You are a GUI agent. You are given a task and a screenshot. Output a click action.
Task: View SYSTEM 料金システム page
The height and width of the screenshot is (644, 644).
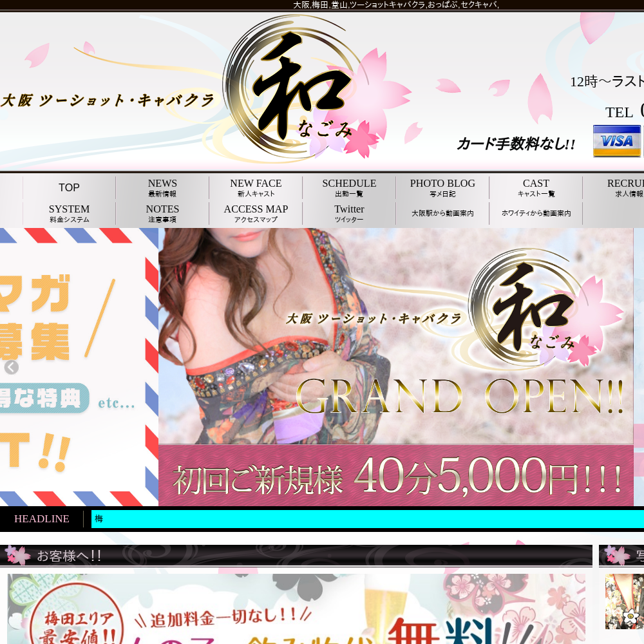coord(69,214)
